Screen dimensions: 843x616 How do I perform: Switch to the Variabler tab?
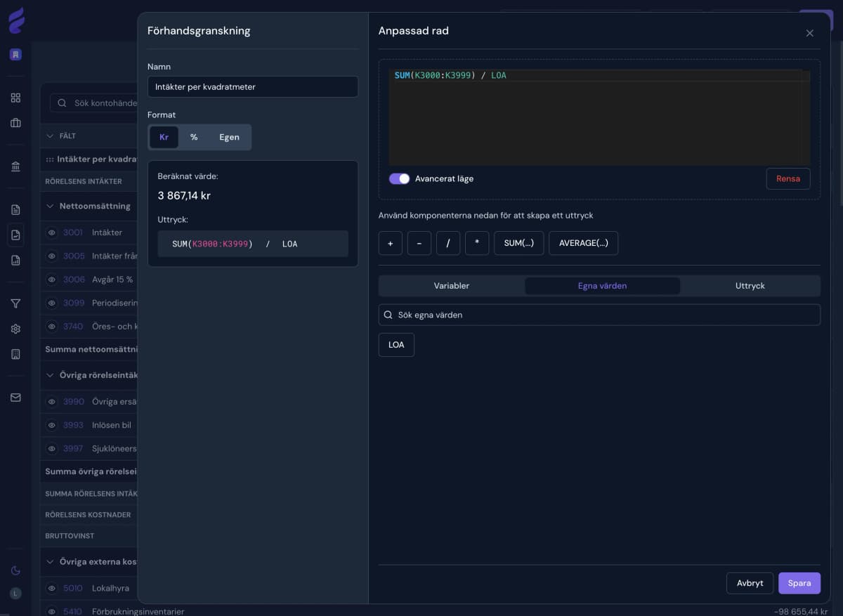[x=451, y=286]
